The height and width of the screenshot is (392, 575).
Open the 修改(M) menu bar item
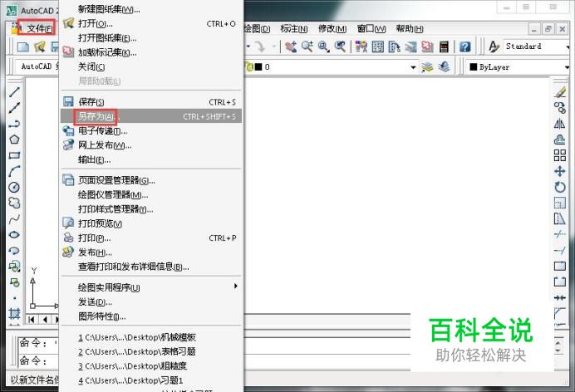(x=332, y=28)
